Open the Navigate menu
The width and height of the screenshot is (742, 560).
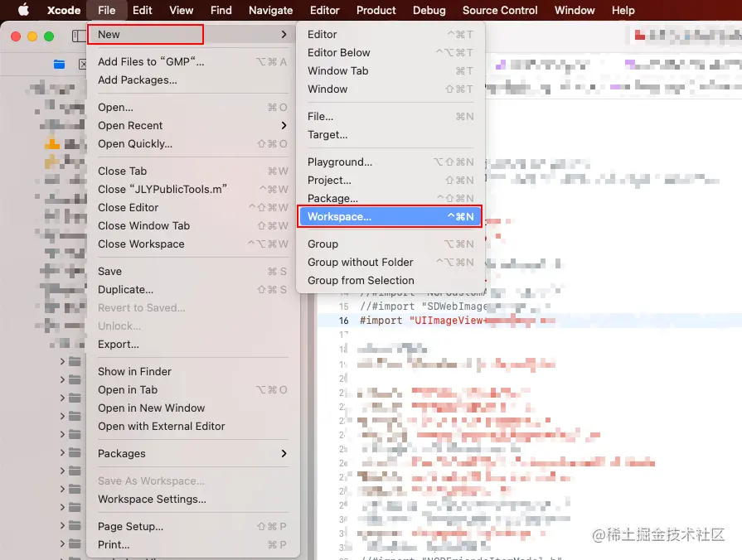(270, 10)
